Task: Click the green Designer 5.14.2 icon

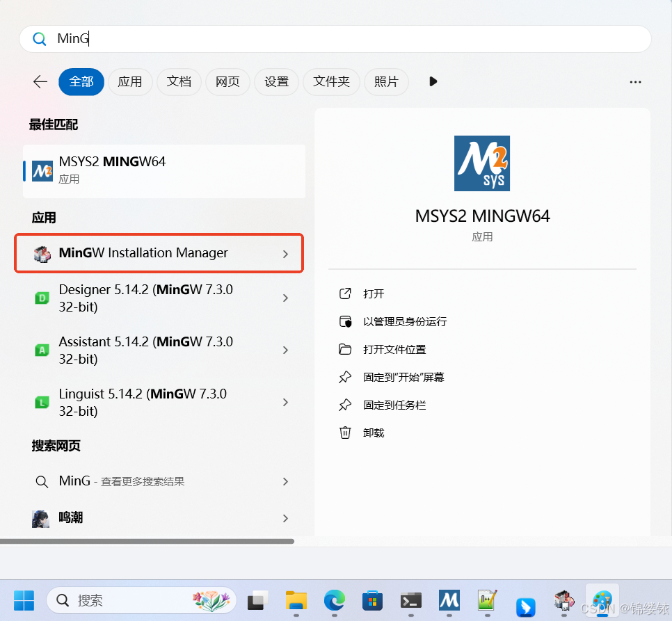Action: tap(42, 298)
